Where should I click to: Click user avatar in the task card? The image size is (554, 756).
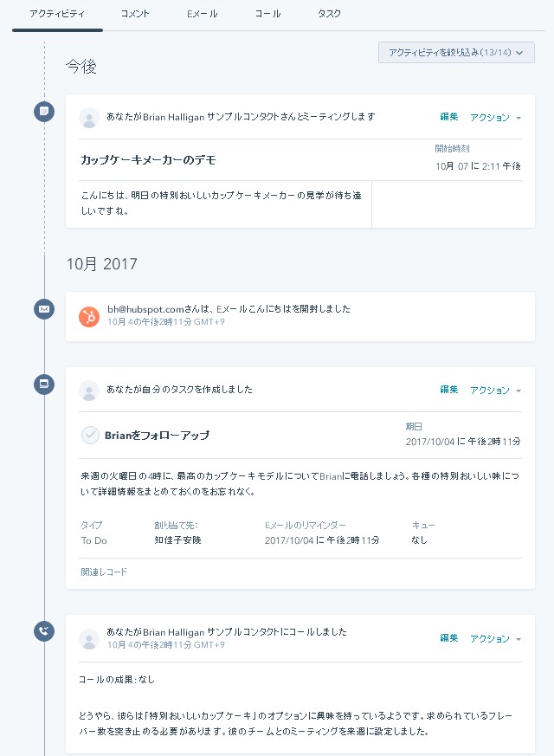click(89, 391)
